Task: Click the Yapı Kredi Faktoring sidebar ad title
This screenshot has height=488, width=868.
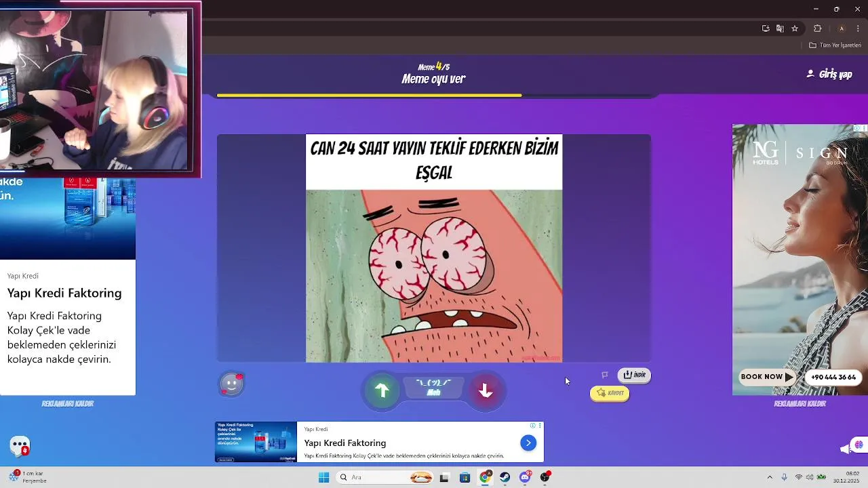Action: click(x=64, y=293)
